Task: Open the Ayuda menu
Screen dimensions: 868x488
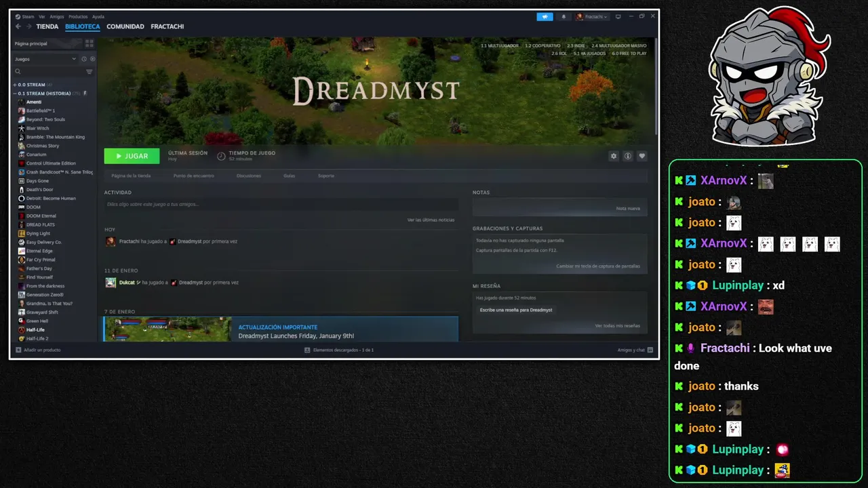Action: tap(98, 16)
